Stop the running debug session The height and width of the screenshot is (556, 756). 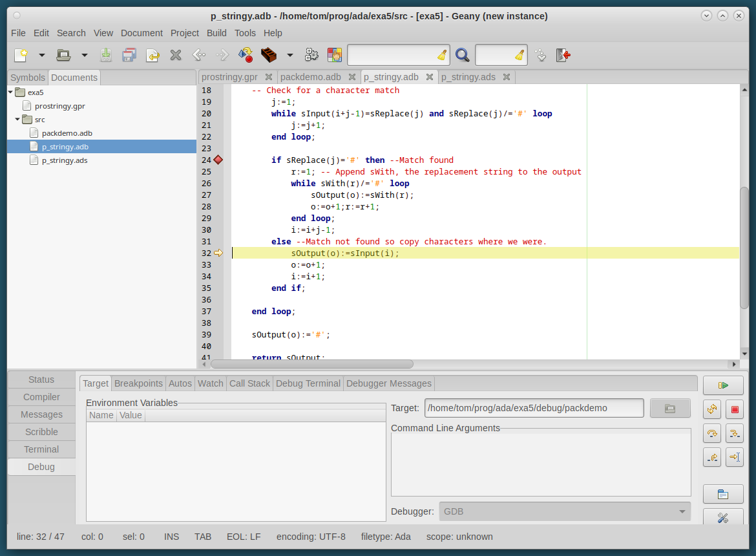(x=734, y=409)
